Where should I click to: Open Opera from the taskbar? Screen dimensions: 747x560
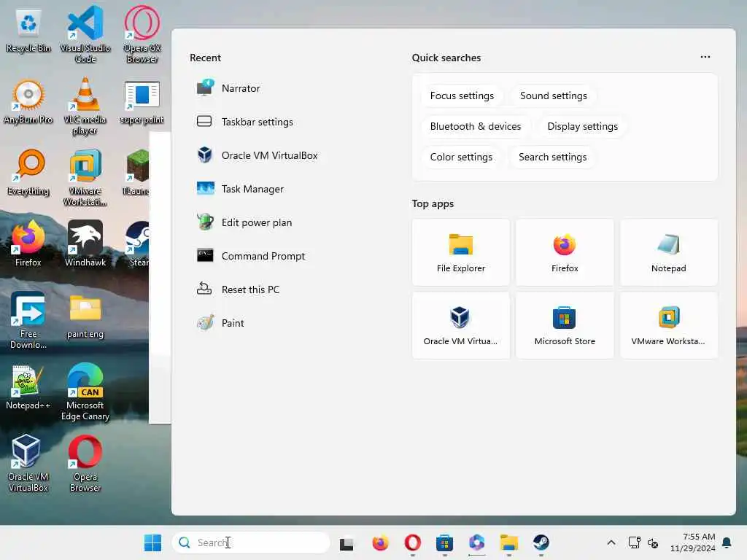(413, 542)
